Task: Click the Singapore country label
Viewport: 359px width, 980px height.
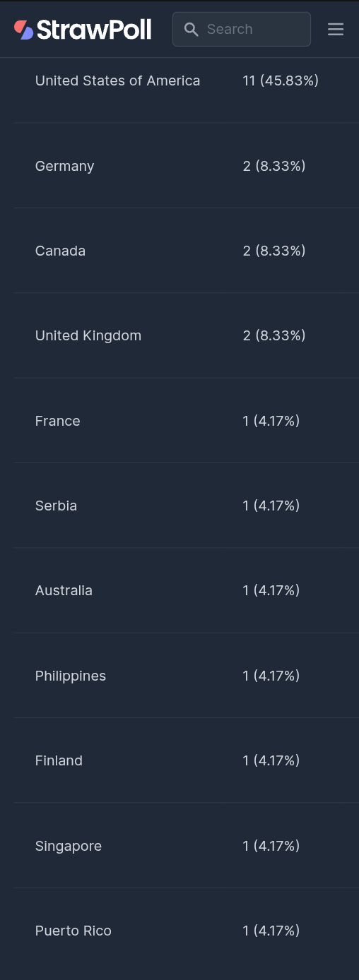Action: [69, 846]
